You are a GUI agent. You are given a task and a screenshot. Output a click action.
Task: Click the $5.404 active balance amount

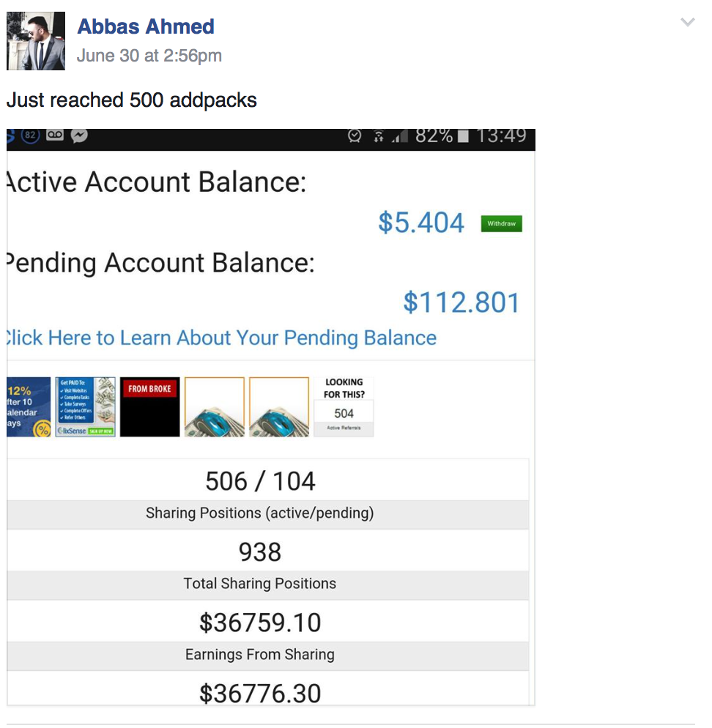(421, 223)
